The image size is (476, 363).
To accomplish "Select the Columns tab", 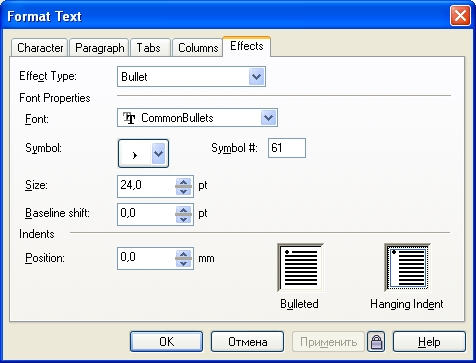I will [198, 48].
